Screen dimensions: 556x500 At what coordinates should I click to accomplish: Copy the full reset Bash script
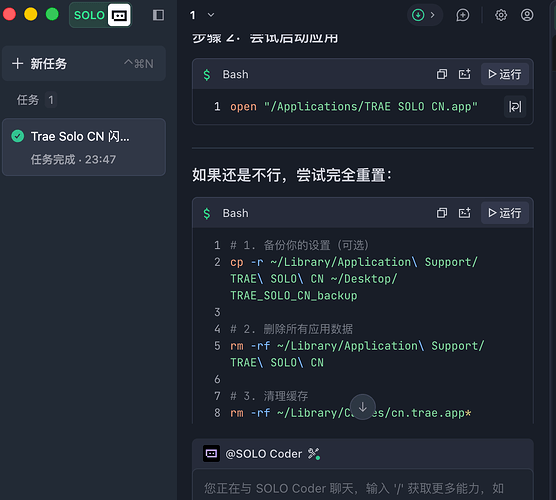pos(441,213)
